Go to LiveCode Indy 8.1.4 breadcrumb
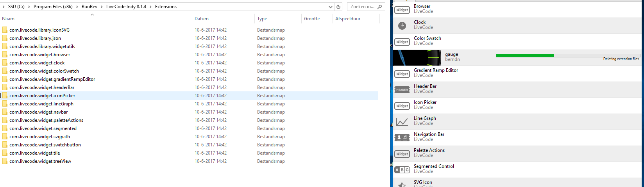The height and width of the screenshot is (187, 644). coord(126,7)
